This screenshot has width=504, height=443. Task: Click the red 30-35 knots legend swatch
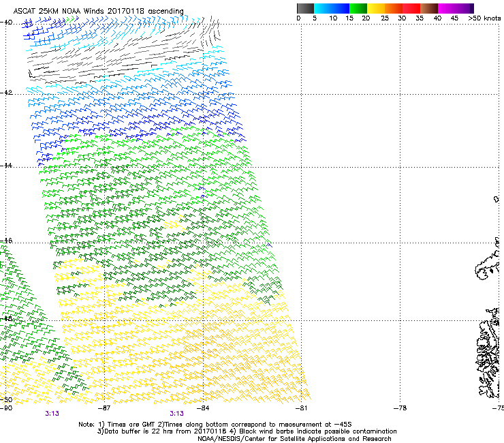click(411, 8)
